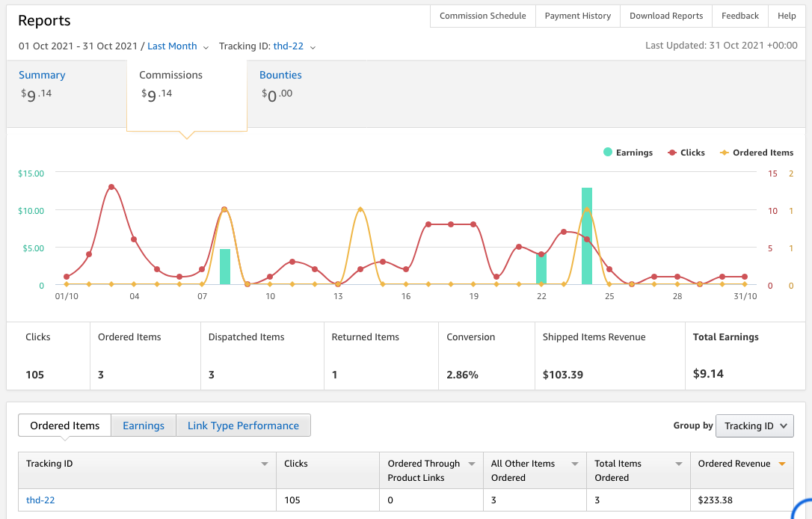Expand the Tracking ID thd-22 selector

click(x=294, y=46)
